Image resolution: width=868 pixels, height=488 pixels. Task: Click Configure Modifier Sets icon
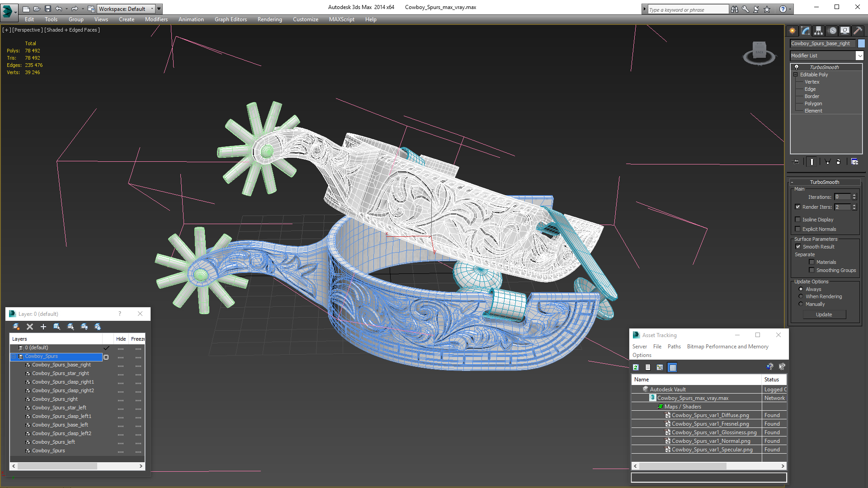[x=854, y=162]
